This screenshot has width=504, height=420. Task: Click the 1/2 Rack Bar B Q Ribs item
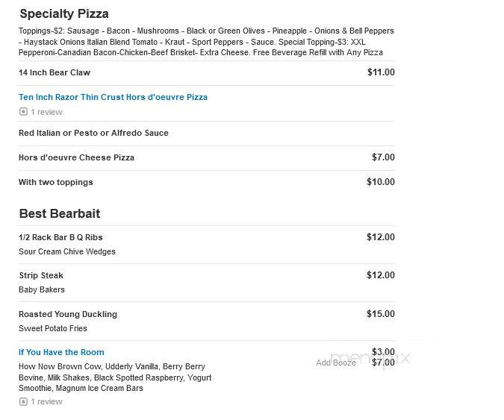pyautogui.click(x=60, y=237)
